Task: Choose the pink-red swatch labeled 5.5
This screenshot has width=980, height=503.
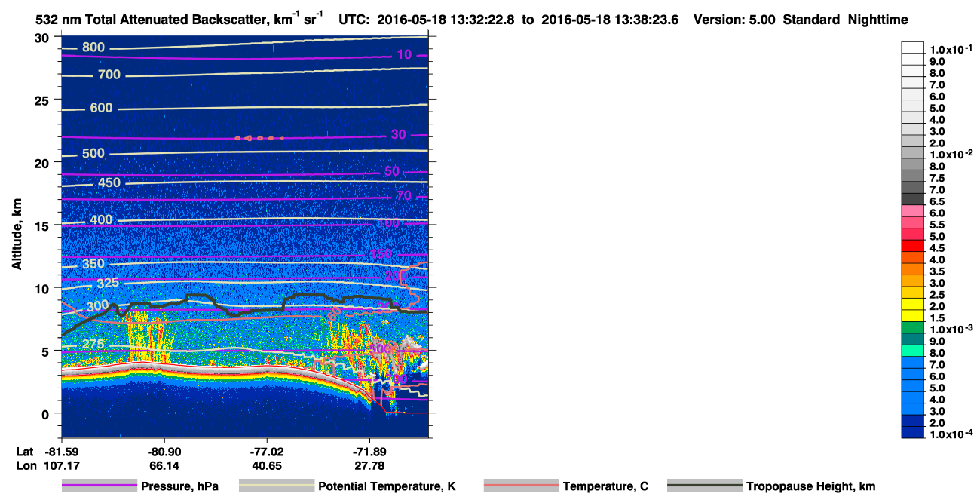Action: [913, 224]
